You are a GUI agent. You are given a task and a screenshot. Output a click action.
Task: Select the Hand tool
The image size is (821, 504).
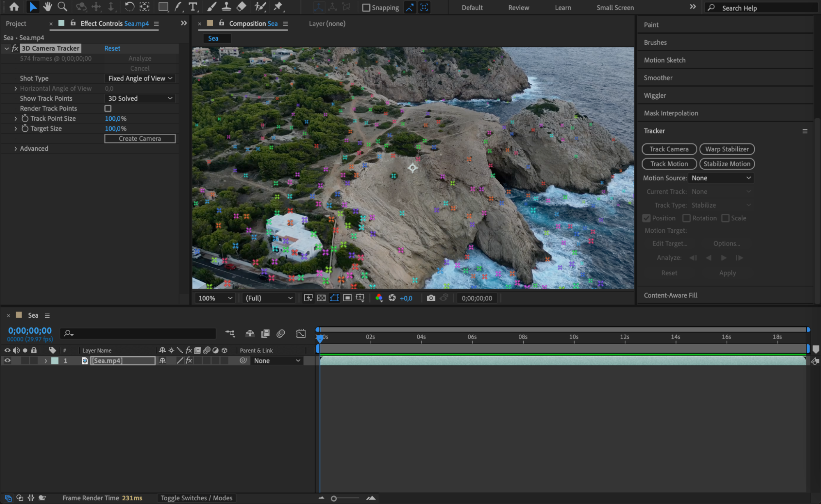click(48, 7)
